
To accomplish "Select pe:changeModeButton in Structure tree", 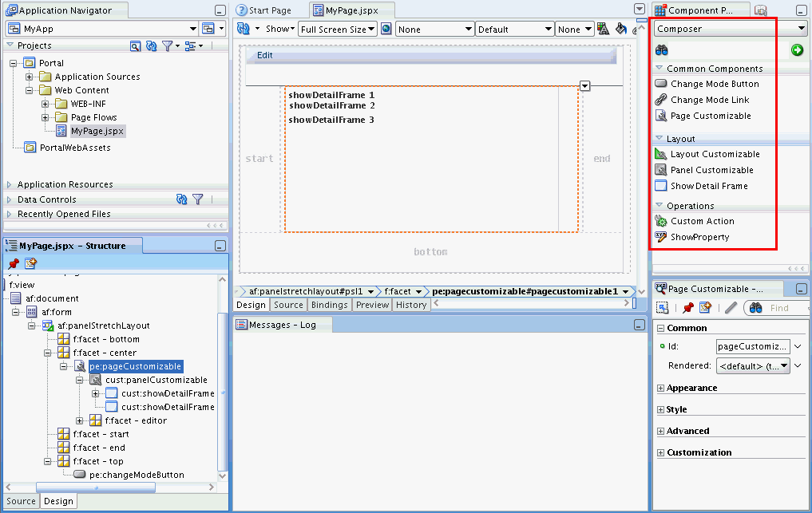I will (x=137, y=475).
